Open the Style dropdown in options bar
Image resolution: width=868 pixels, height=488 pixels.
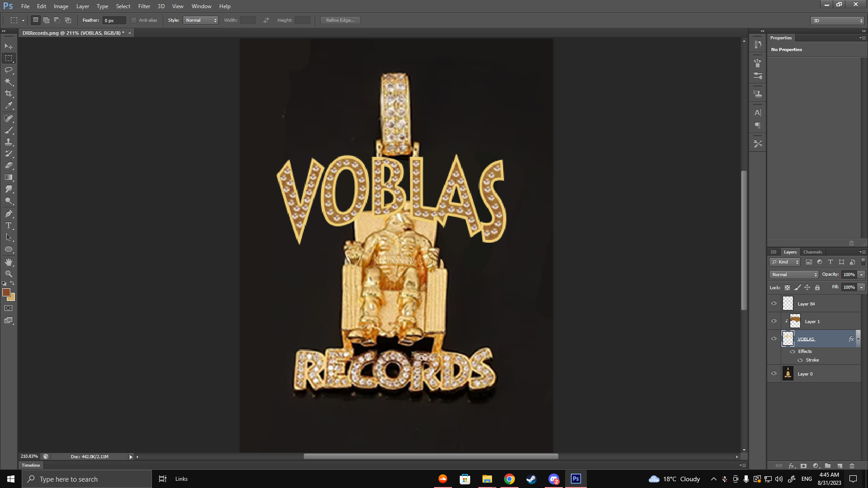(201, 20)
